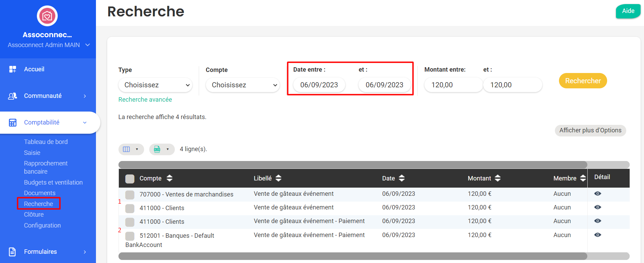View details of the 707000 Ventes row
This screenshot has width=644, height=263.
[x=597, y=194]
